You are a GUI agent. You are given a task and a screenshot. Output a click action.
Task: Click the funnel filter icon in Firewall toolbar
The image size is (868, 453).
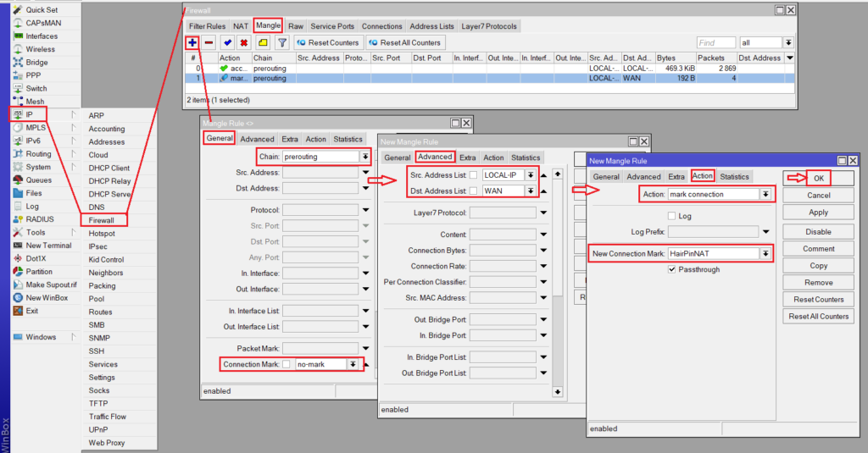click(x=282, y=42)
